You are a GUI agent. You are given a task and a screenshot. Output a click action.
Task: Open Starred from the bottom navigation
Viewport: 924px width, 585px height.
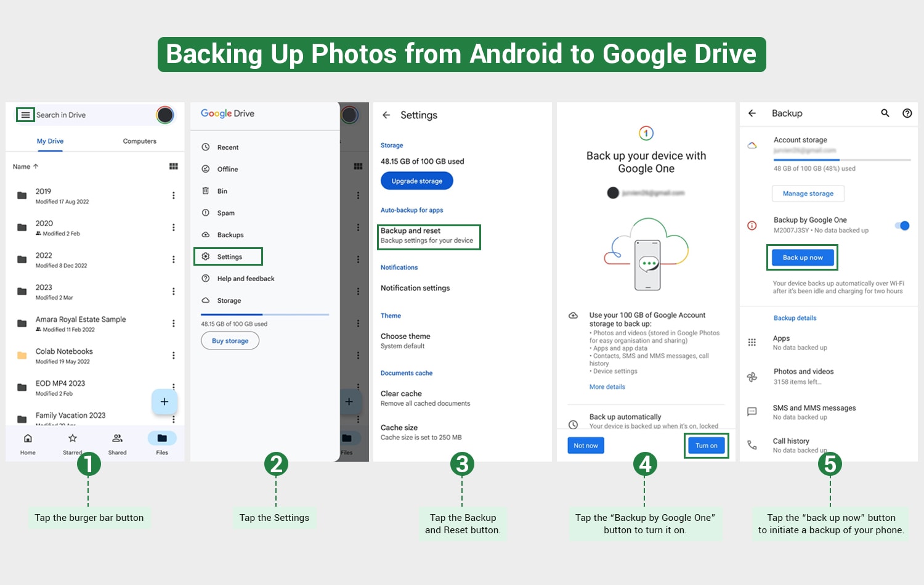point(72,443)
